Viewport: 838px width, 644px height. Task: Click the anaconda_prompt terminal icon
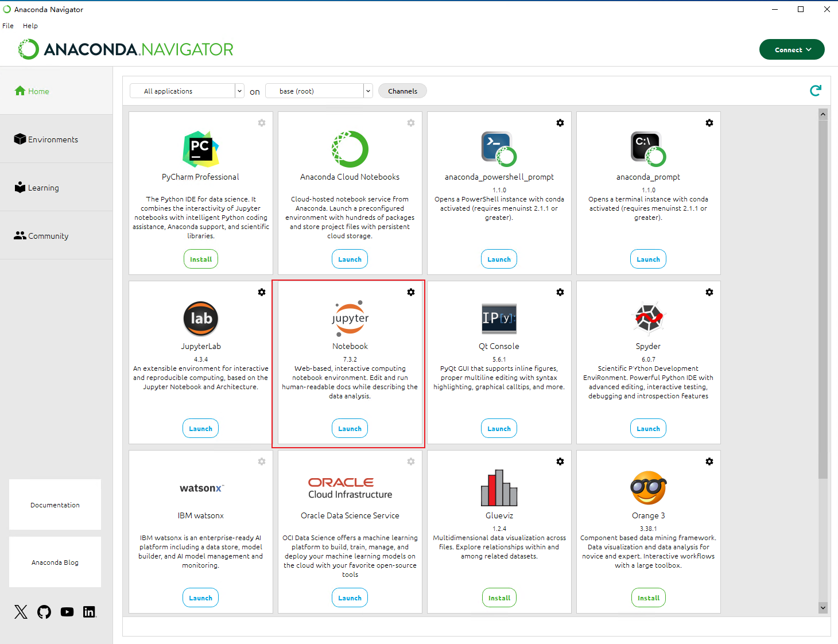(649, 149)
